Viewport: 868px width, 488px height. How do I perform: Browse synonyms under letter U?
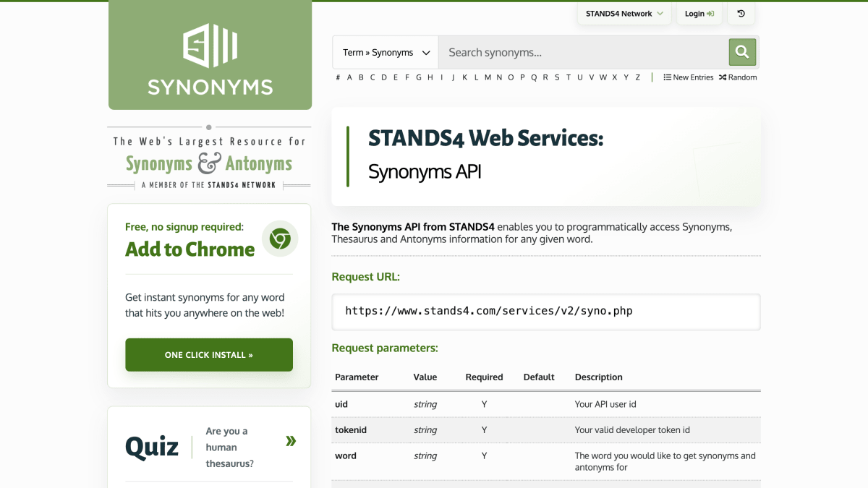click(x=579, y=77)
